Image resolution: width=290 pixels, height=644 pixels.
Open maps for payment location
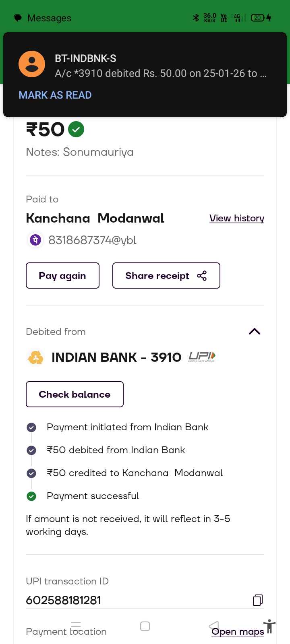(x=238, y=632)
